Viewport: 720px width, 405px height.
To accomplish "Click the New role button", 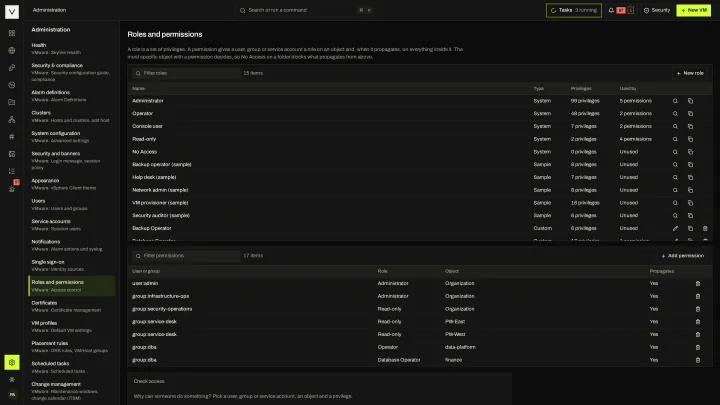I will click(x=690, y=73).
